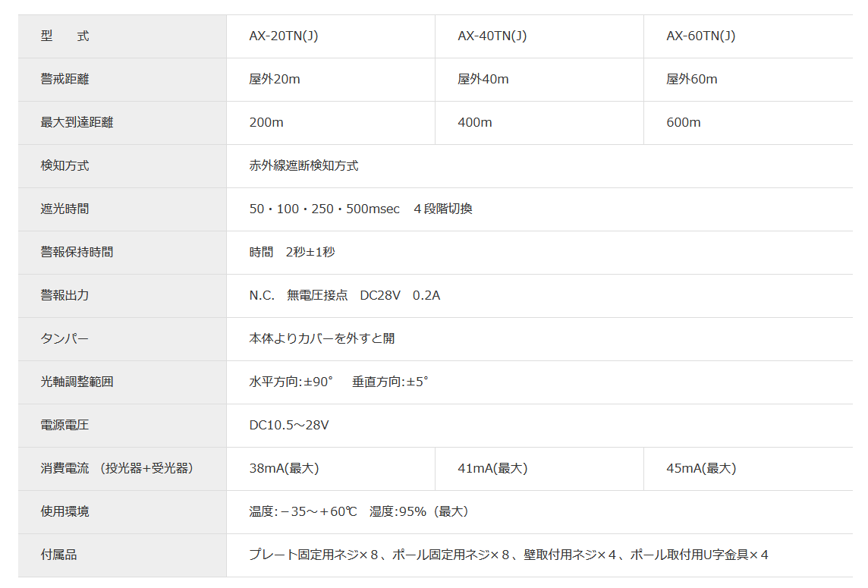Screen dimensions: 868x588
Task: Click the 屋外60m value
Action: (692, 79)
